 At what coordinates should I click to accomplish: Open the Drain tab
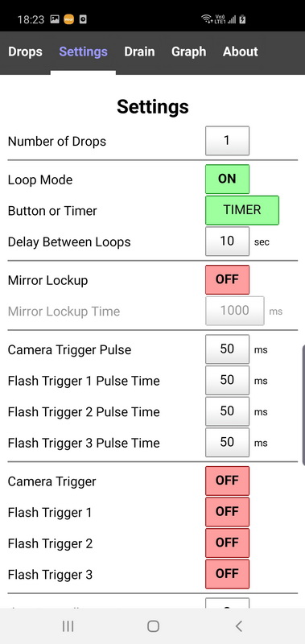(x=139, y=52)
